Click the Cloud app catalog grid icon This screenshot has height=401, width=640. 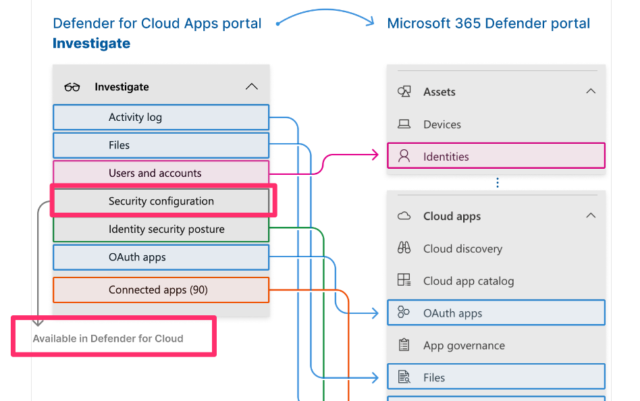pyautogui.click(x=404, y=280)
